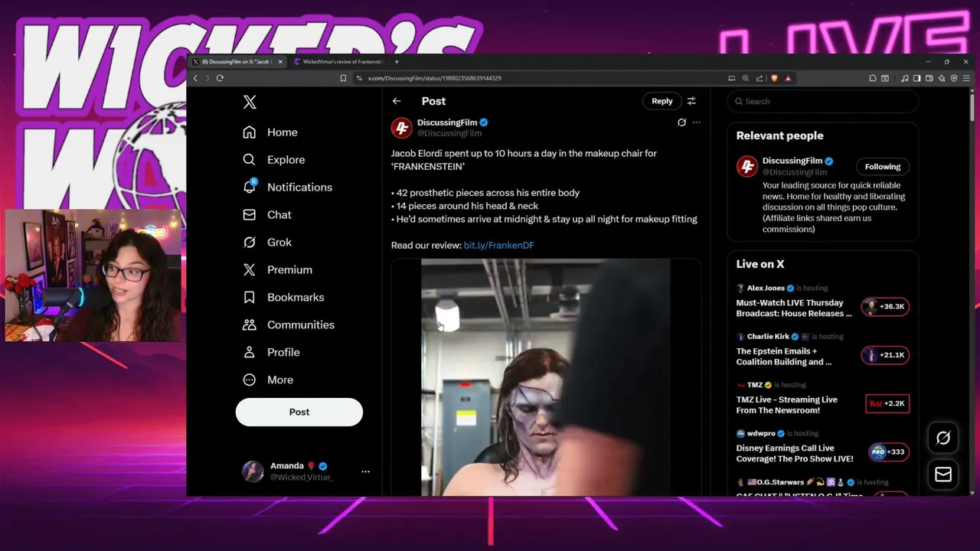Click the streamer webcam overlay
The width and height of the screenshot is (980, 551).
pyautogui.click(x=94, y=275)
